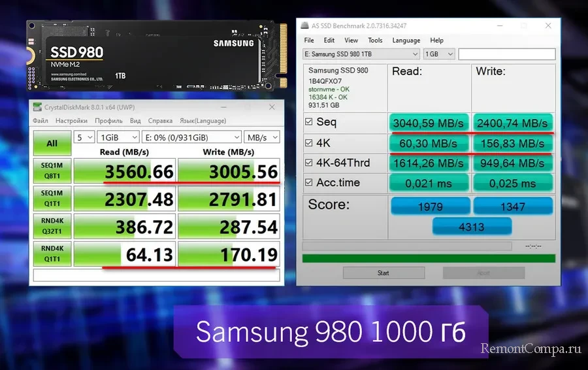Click the Start button in AS SSD Benchmark
This screenshot has height=370, width=588.
coord(384,273)
